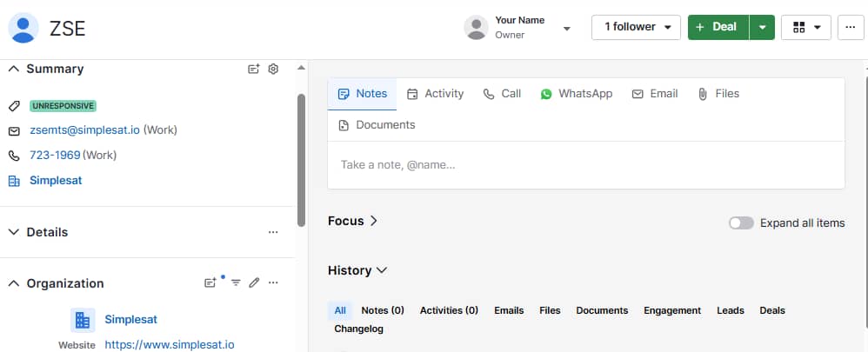This screenshot has width=868, height=352.
Task: Open the Deal button dropdown arrow
Action: click(762, 27)
